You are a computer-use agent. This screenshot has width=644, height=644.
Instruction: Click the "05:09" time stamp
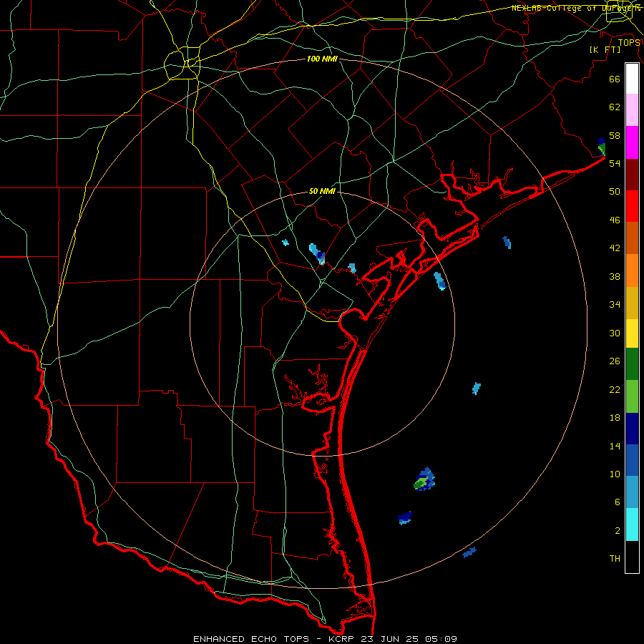pyautogui.click(x=441, y=639)
